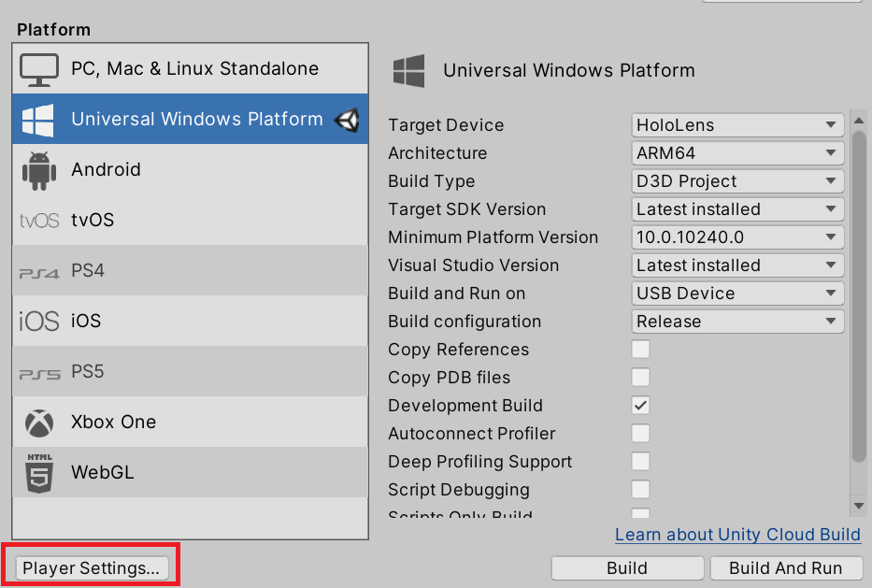
Task: Select the PS5 platform row
Action: 190,371
